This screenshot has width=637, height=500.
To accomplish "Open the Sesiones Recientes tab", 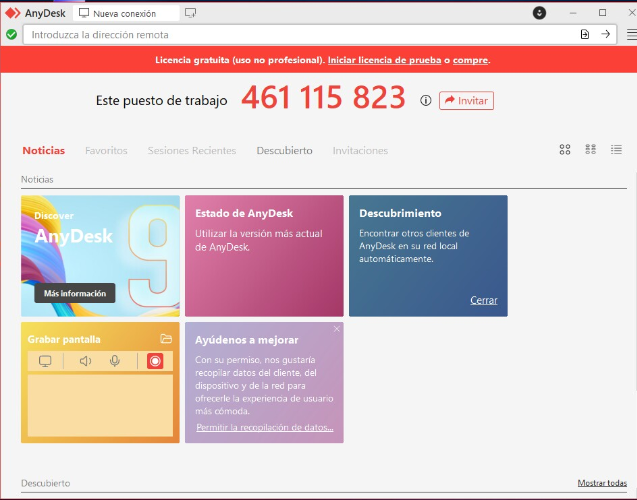I will 192,151.
